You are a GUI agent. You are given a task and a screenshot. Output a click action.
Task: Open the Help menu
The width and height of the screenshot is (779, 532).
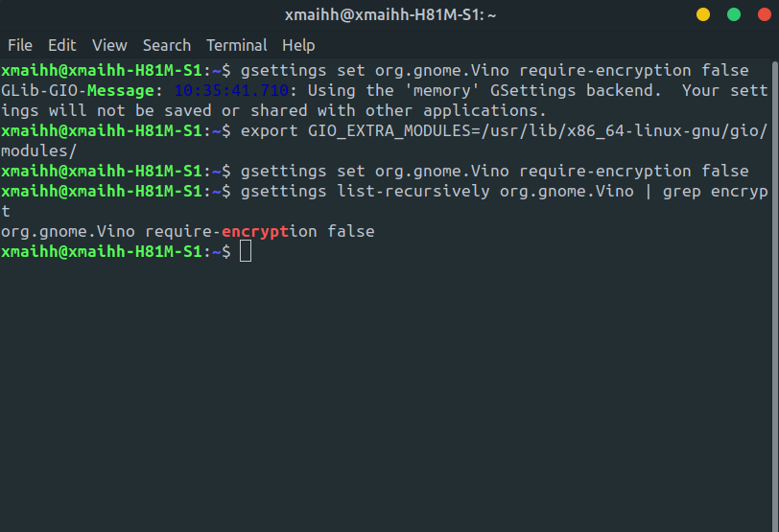(x=298, y=45)
